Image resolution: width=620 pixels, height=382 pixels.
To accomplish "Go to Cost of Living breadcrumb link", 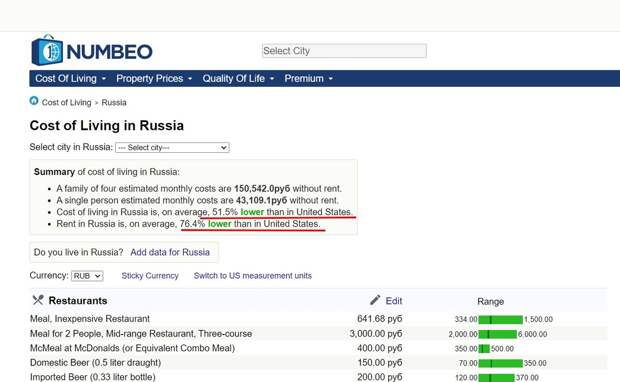I will coord(66,102).
